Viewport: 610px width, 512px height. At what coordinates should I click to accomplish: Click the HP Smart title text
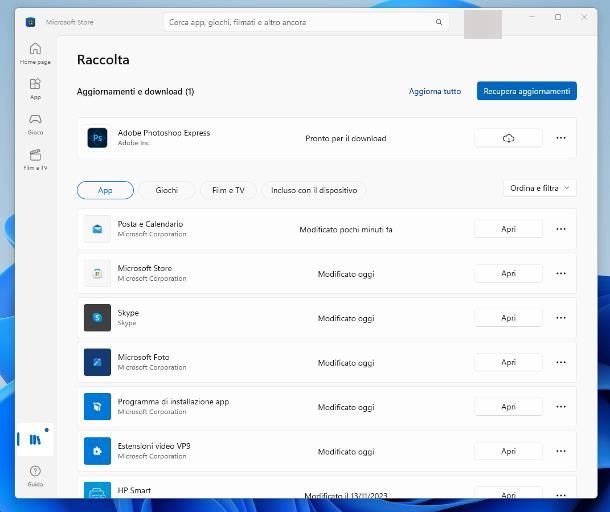tap(134, 490)
